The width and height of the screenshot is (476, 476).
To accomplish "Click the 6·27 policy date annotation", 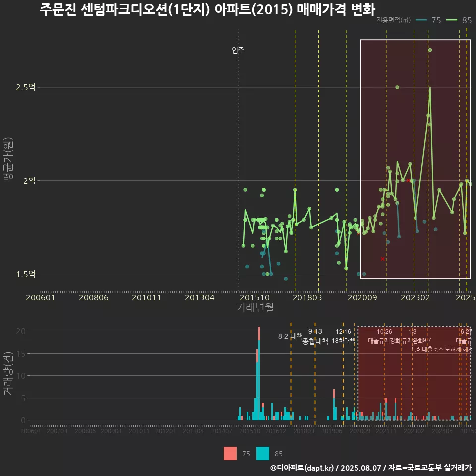I will 466,332.
